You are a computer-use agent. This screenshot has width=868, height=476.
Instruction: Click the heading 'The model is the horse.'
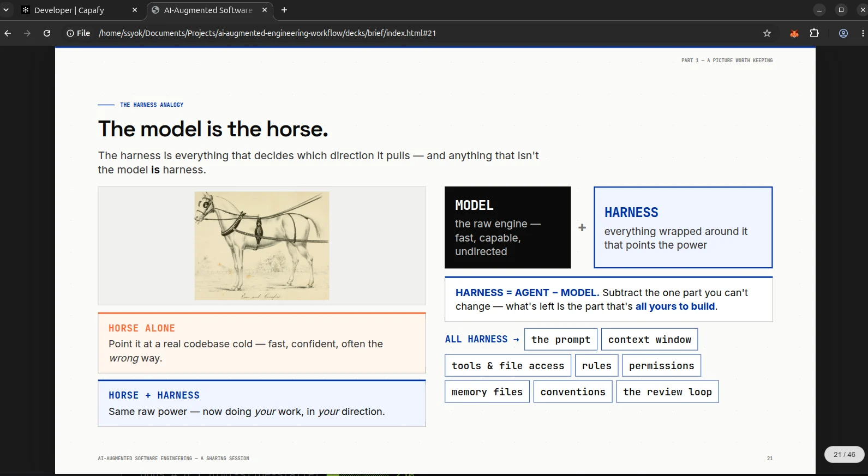[213, 129]
